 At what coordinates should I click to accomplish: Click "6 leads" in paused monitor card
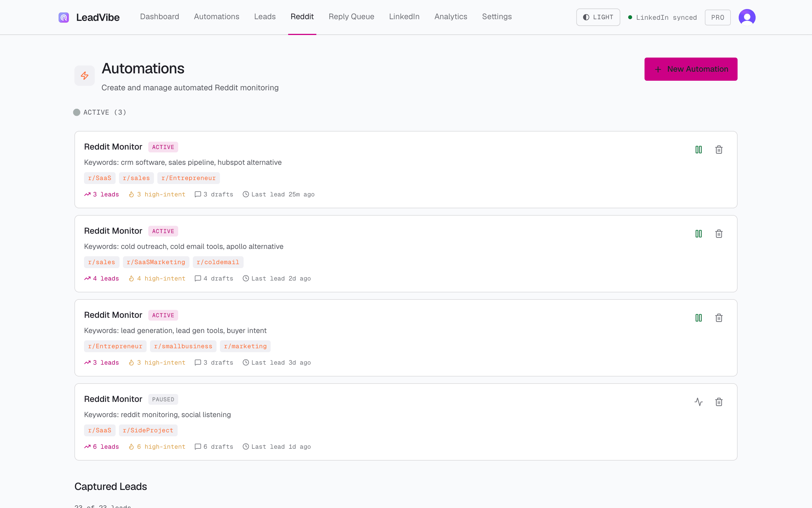[102, 447]
